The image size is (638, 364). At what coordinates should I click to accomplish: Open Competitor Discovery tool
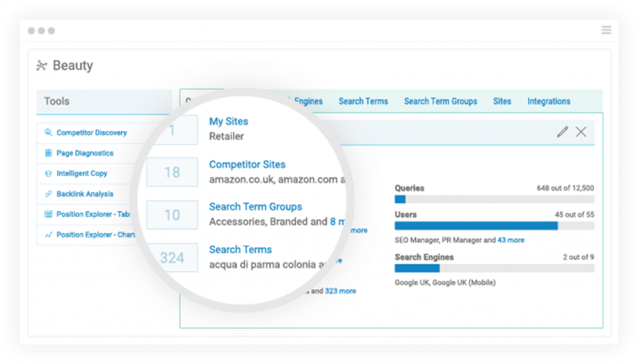[92, 133]
